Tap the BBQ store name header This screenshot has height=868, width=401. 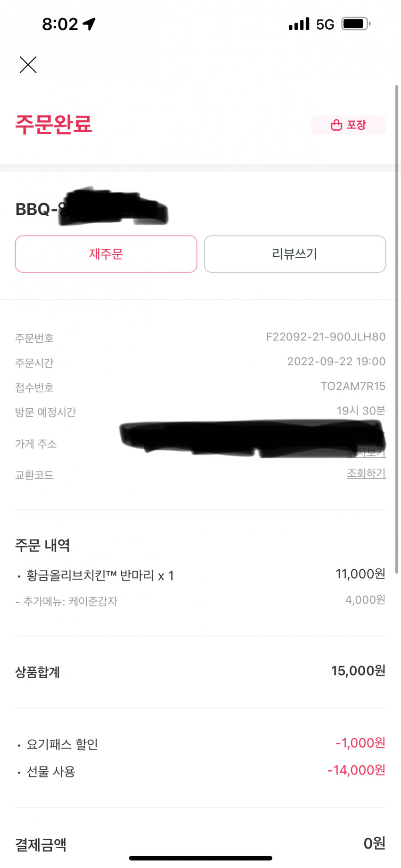(x=92, y=209)
